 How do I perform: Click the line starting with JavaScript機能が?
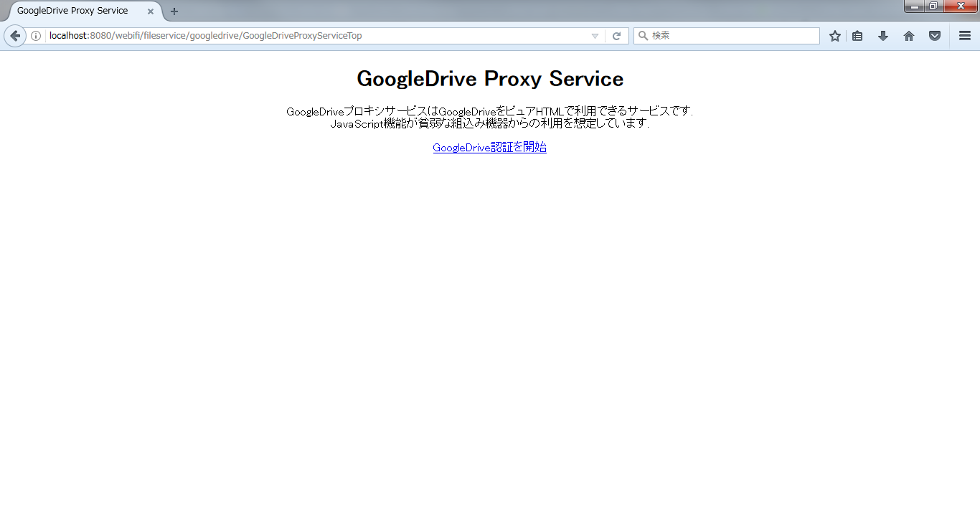[x=490, y=123]
